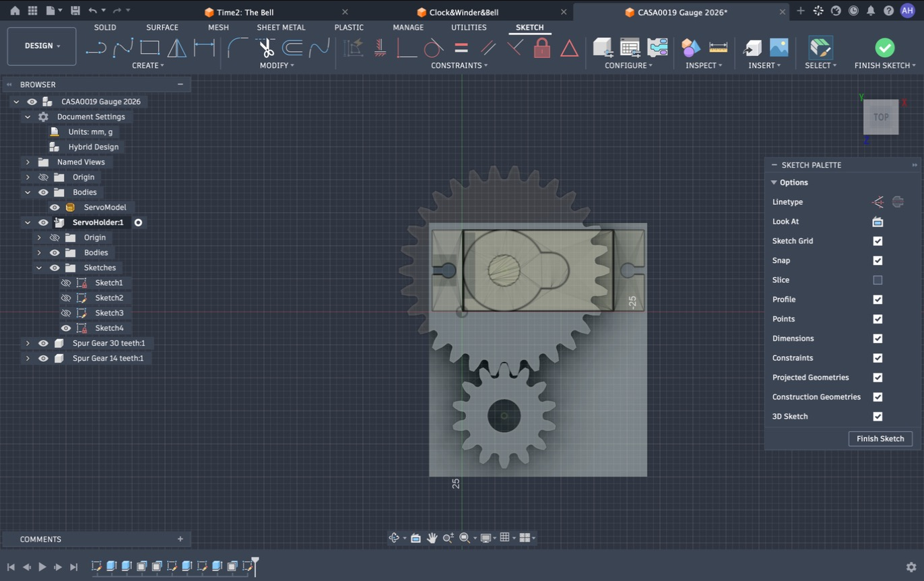The width and height of the screenshot is (924, 581).
Task: Select the Trim scissors tool
Action: 265,48
